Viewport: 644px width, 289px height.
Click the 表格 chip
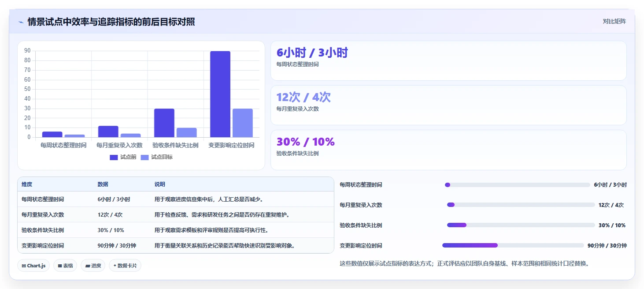point(65,266)
